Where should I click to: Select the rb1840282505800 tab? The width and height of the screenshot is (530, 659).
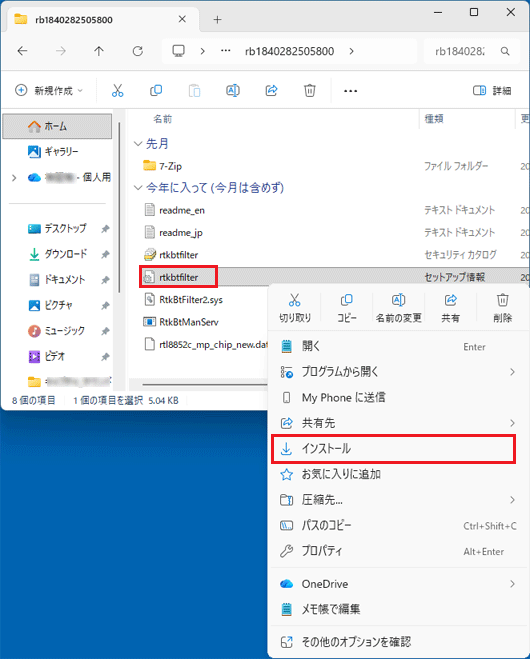coord(101,19)
